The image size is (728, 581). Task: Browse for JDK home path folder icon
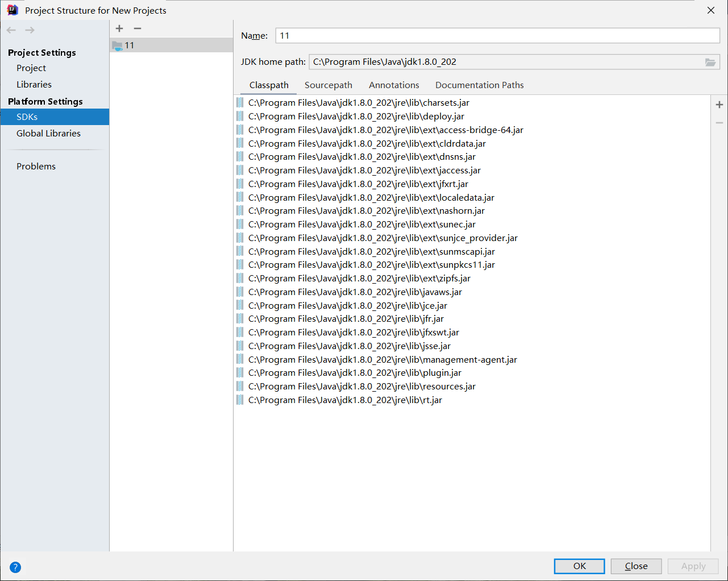tap(710, 62)
